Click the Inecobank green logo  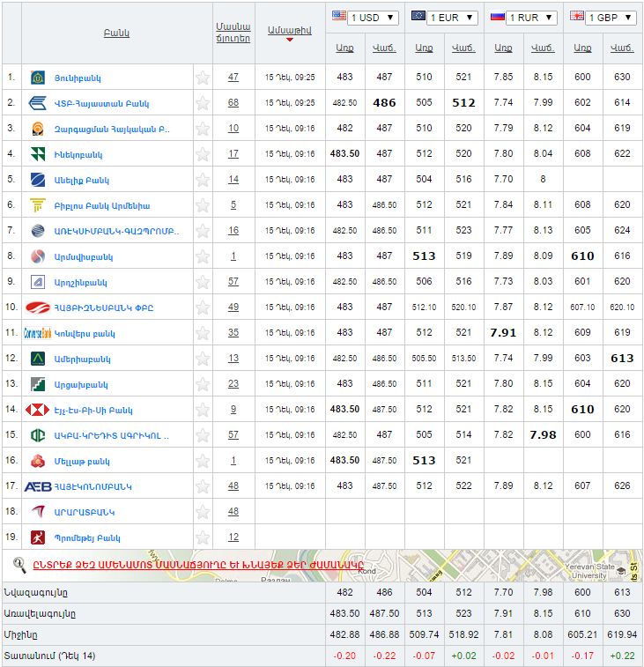tap(38, 154)
